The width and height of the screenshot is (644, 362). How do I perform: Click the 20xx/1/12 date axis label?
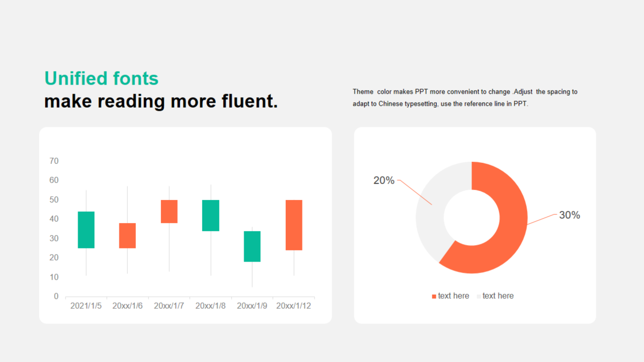coord(294,306)
